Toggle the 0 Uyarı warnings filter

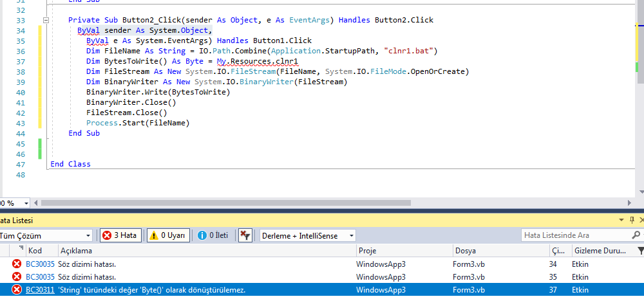point(168,235)
